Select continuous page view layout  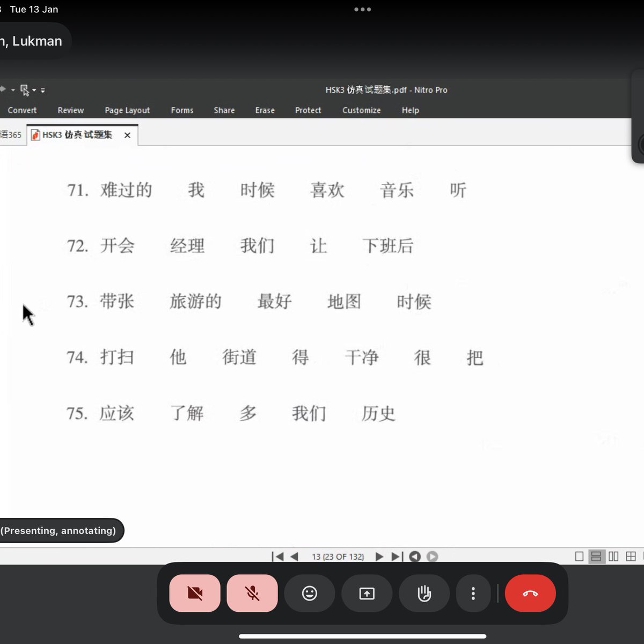pos(596,557)
